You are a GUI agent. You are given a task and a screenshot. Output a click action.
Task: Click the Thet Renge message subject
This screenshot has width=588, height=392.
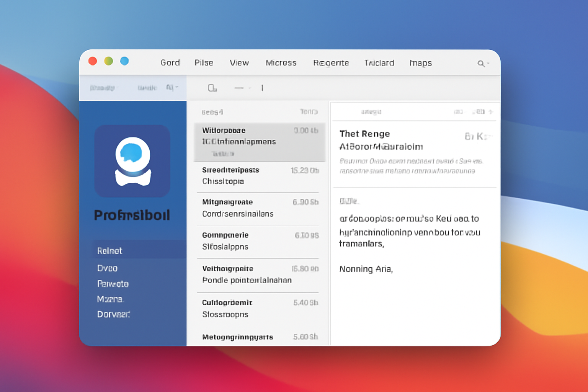click(x=364, y=134)
